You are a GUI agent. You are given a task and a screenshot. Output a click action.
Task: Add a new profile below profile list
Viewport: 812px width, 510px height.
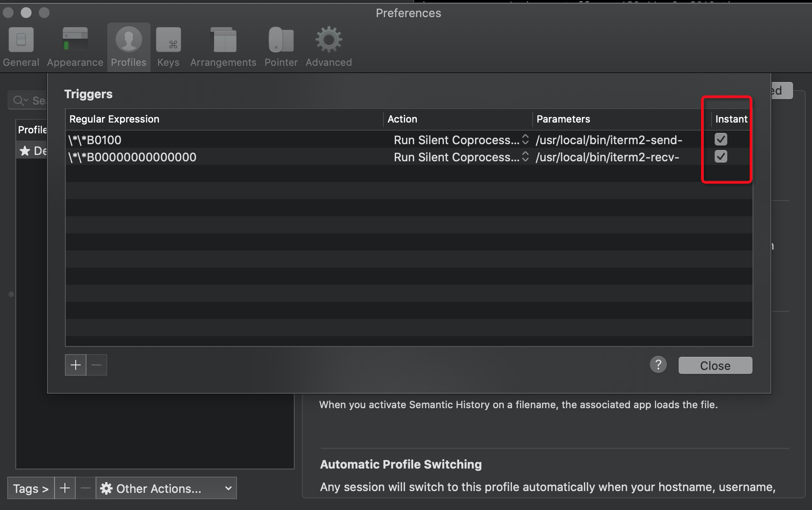65,488
